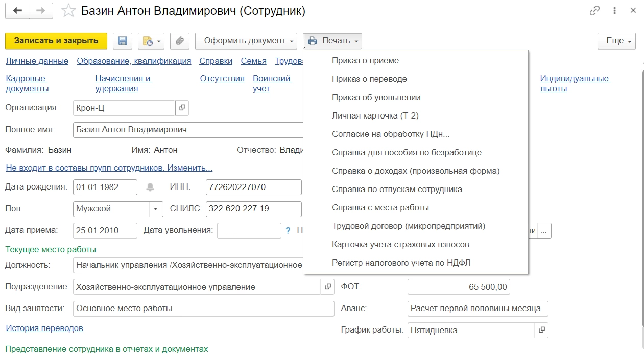Image resolution: width=644 pixels, height=354 pixels.
Task: Choose Справка с места работы
Action: click(x=380, y=207)
